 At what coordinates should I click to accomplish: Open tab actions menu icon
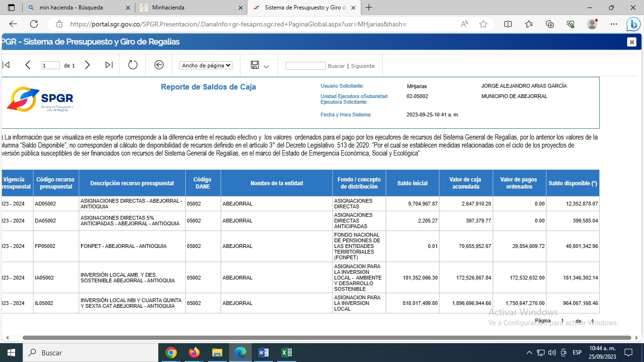click(11, 8)
